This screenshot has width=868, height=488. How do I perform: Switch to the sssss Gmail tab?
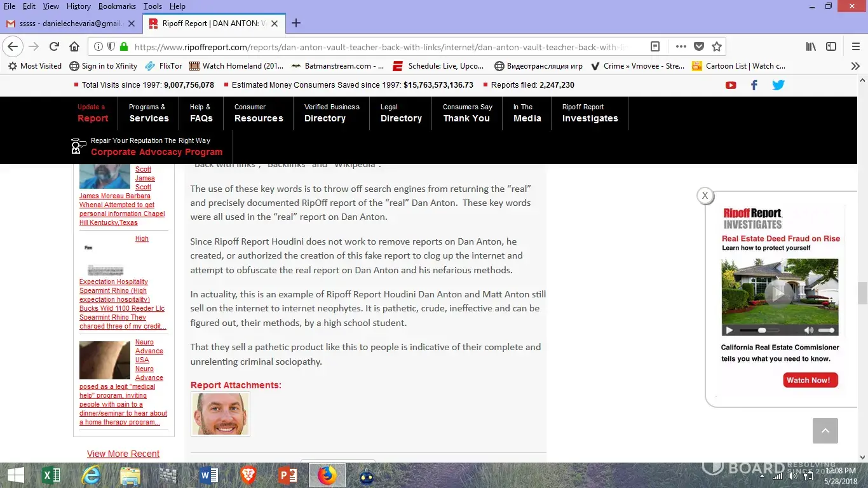click(71, 24)
